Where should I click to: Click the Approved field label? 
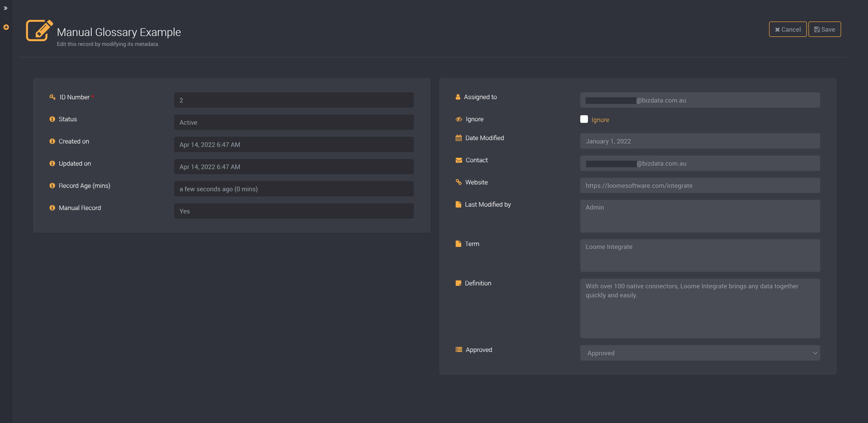pos(479,350)
